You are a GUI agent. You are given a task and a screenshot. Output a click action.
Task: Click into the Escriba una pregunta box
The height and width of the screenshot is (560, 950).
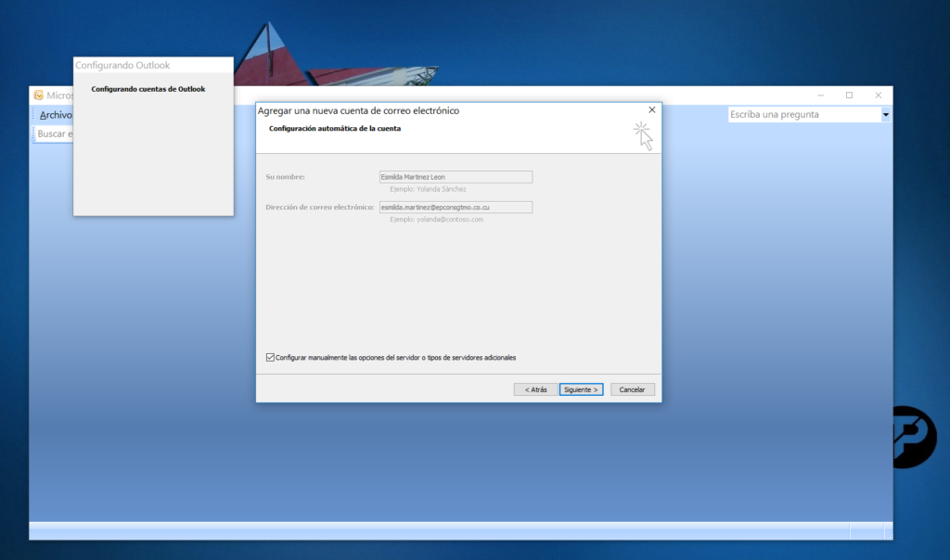tap(803, 115)
